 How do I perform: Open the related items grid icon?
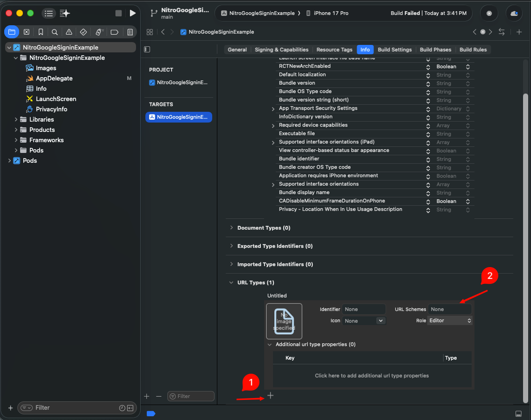tap(150, 32)
